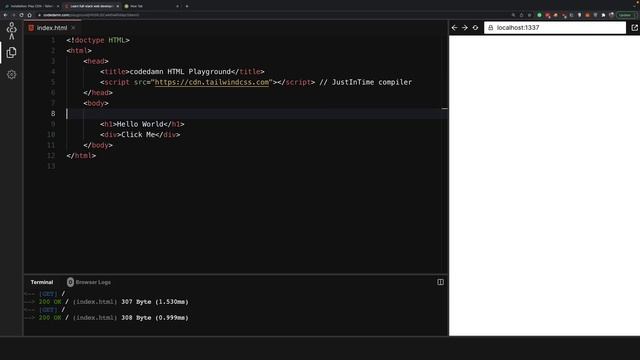Click the Chrome extensions puzzle icon
640x360 pixels.
(x=603, y=15)
